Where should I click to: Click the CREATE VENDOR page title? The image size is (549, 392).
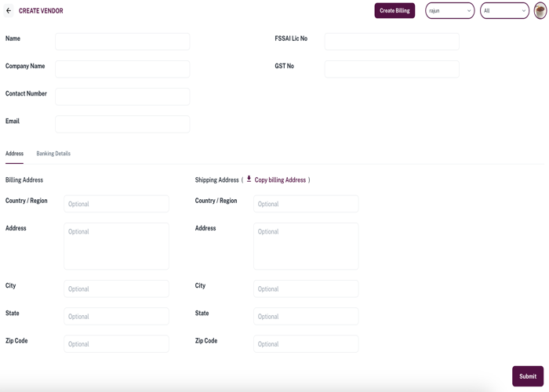click(41, 11)
